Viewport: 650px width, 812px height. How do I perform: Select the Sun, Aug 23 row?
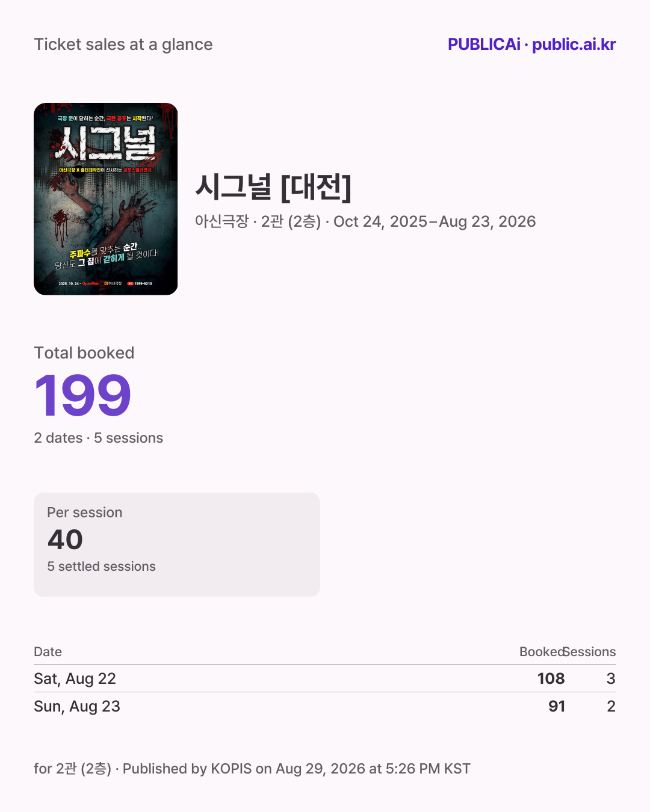325,706
